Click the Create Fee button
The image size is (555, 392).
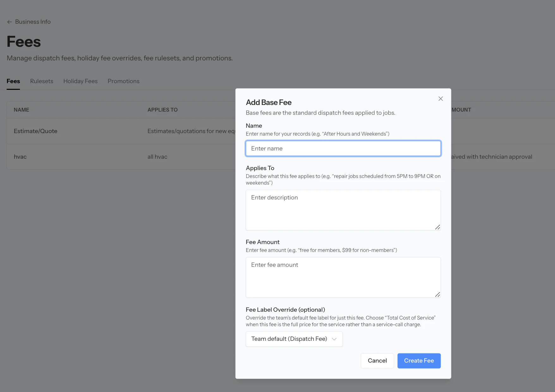coord(419,361)
